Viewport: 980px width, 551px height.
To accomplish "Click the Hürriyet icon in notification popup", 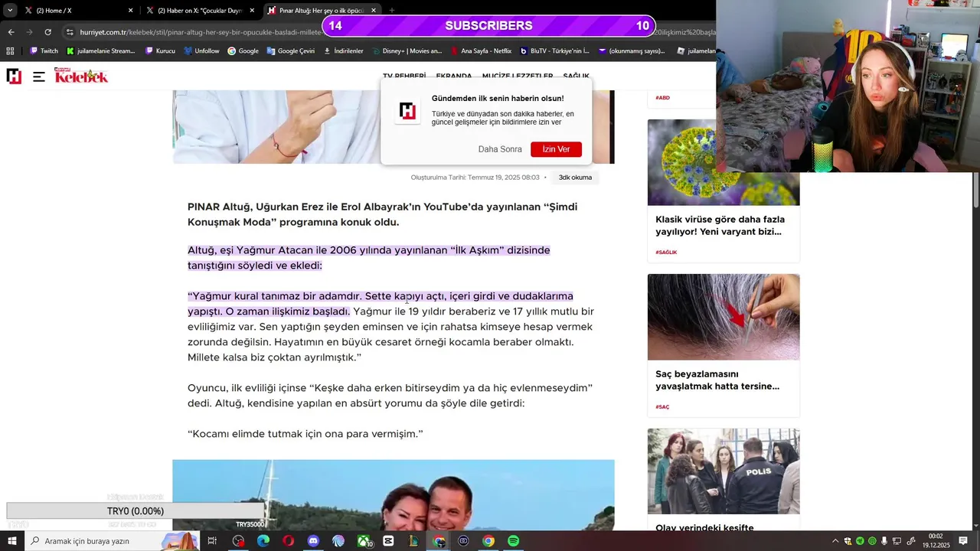I will pos(407,112).
